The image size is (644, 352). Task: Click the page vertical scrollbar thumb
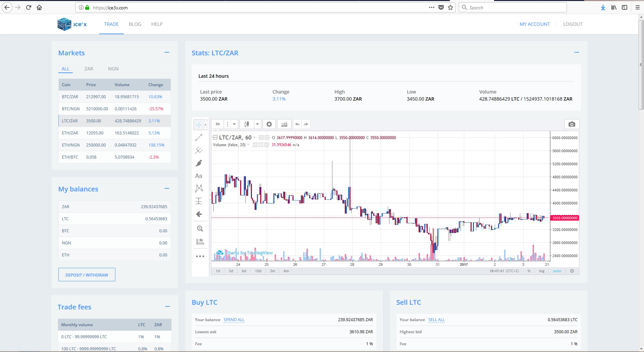click(641, 65)
